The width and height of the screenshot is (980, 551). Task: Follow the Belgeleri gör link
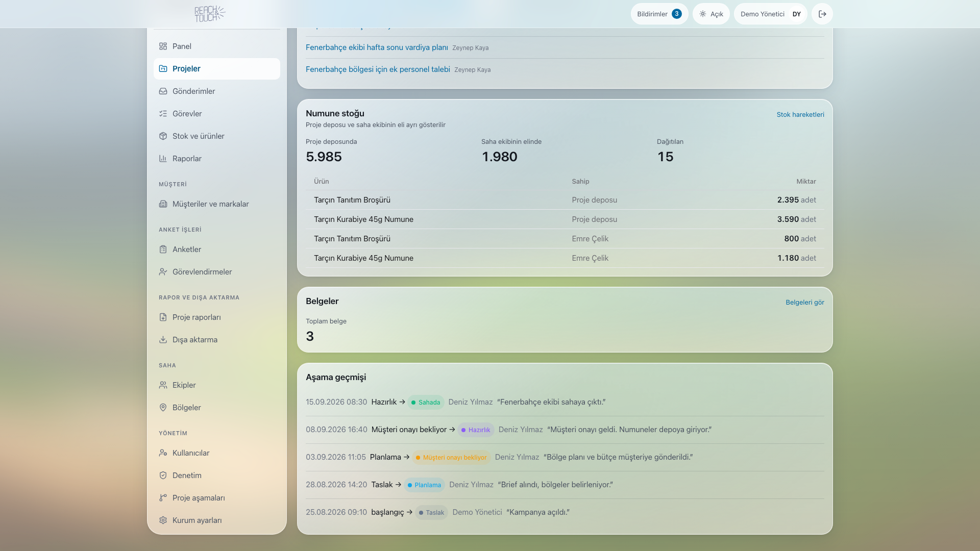click(805, 303)
